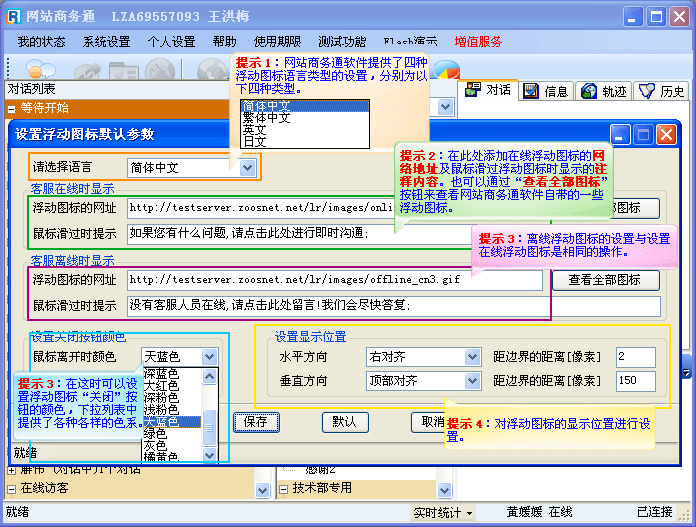The height and width of the screenshot is (527, 696).
Task: Click 查看全部图标 for offline icons
Action: (605, 281)
